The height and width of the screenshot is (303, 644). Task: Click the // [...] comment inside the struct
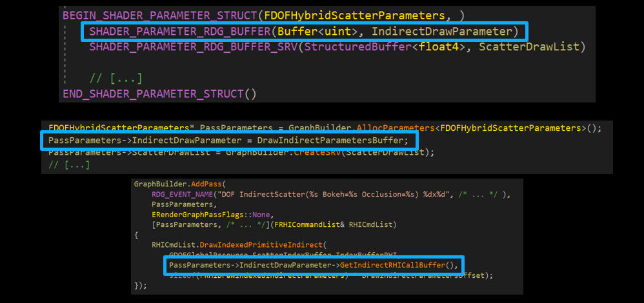116,78
